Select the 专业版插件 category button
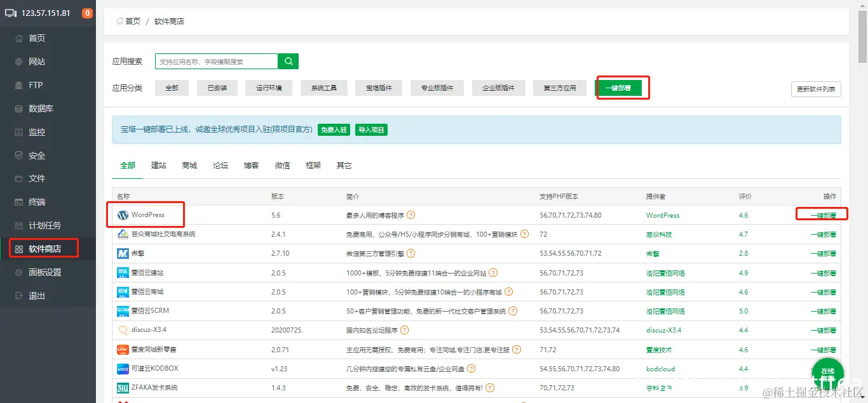Image resolution: width=868 pixels, height=403 pixels. (x=437, y=88)
